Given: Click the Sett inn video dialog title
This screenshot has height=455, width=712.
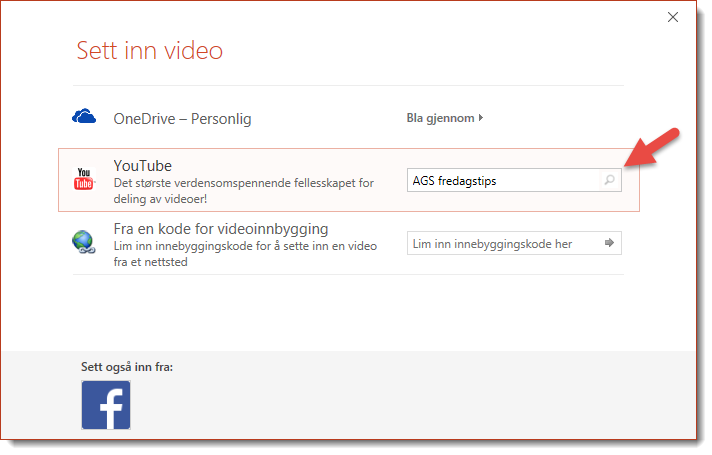Looking at the screenshot, I should [x=150, y=50].
